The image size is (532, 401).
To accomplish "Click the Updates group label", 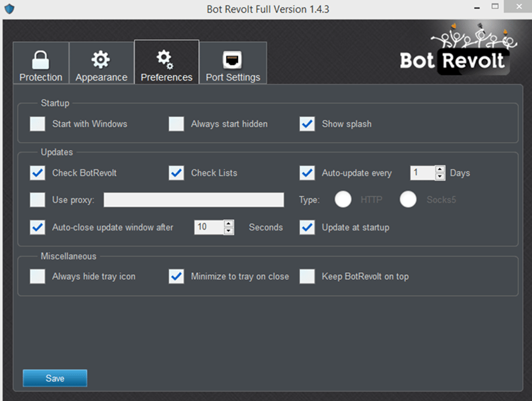I will pyautogui.click(x=56, y=152).
